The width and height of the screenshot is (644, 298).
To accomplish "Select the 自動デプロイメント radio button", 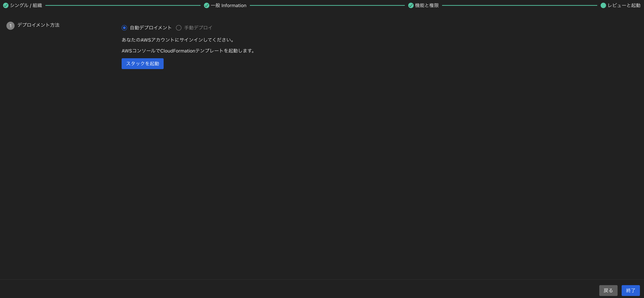I will coord(124,28).
